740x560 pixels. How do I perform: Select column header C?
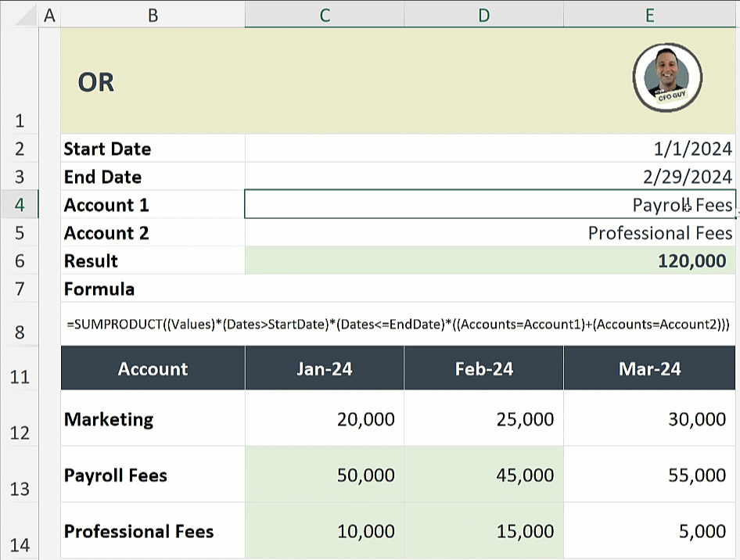tap(323, 15)
